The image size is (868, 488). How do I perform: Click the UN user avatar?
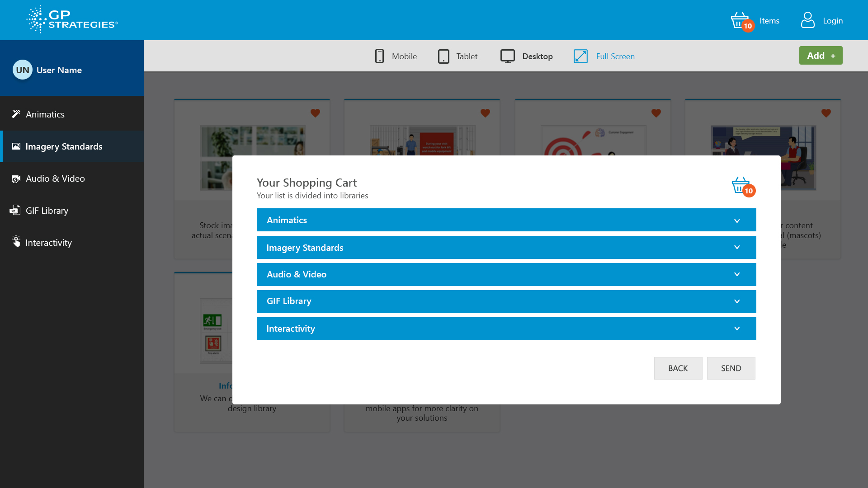(x=22, y=70)
